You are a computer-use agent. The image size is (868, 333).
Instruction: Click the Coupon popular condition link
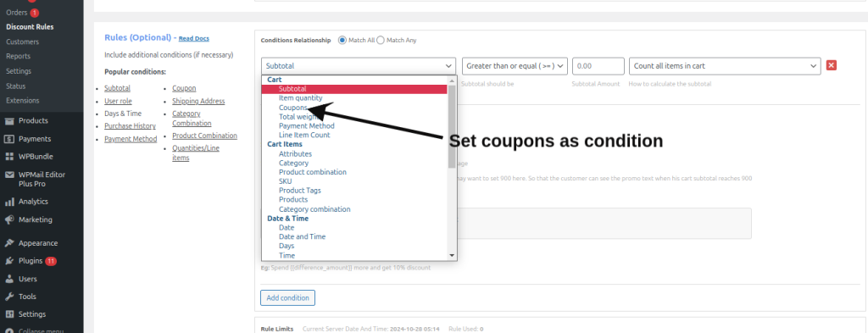pos(184,88)
